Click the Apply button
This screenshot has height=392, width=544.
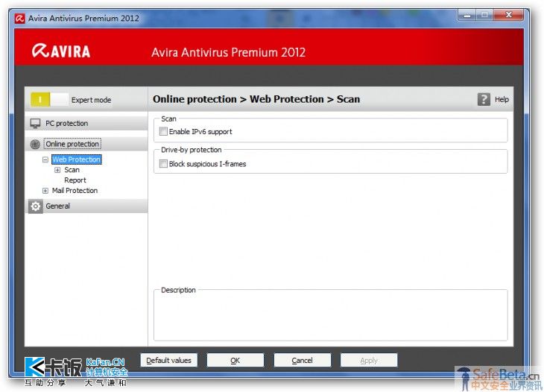tap(369, 360)
